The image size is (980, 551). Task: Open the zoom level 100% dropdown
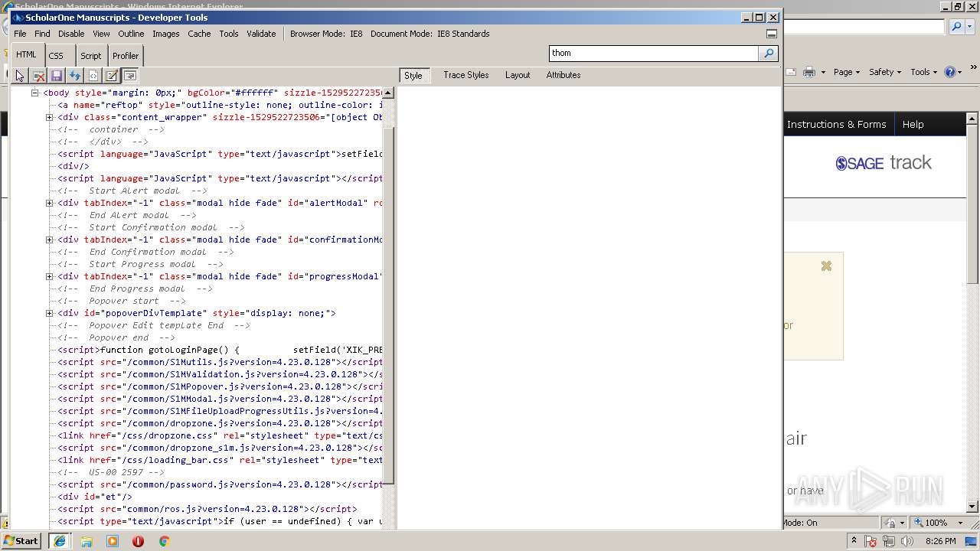961,523
